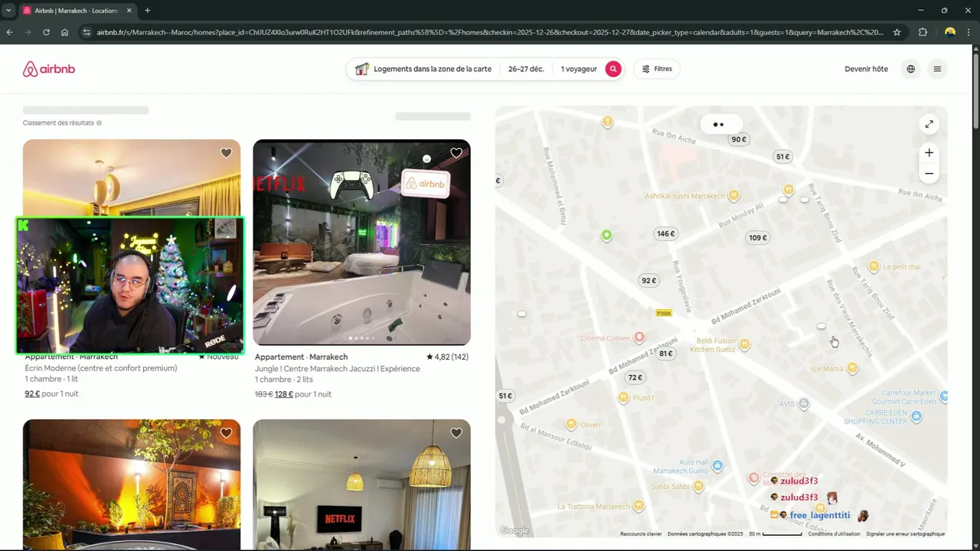Click Signaler une erreur cartographique
This screenshot has height=551, width=980.
(x=905, y=534)
